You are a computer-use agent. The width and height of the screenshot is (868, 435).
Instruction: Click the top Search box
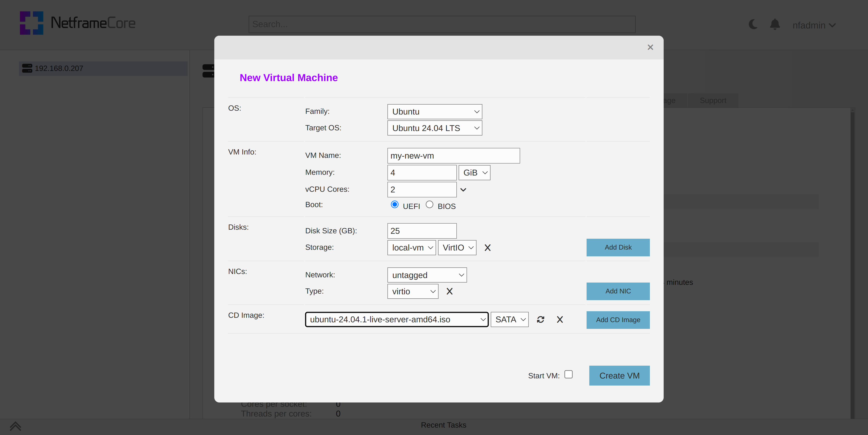(x=442, y=24)
